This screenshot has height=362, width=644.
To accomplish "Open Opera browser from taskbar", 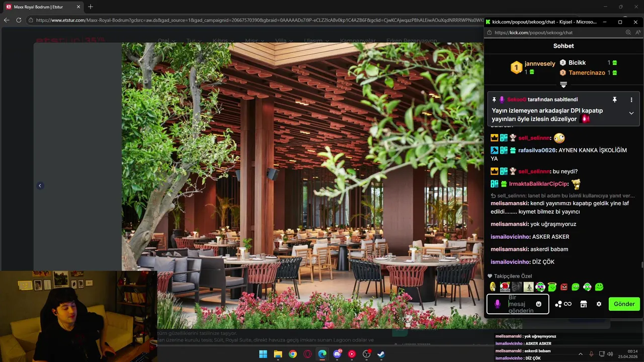I will point(307,354).
